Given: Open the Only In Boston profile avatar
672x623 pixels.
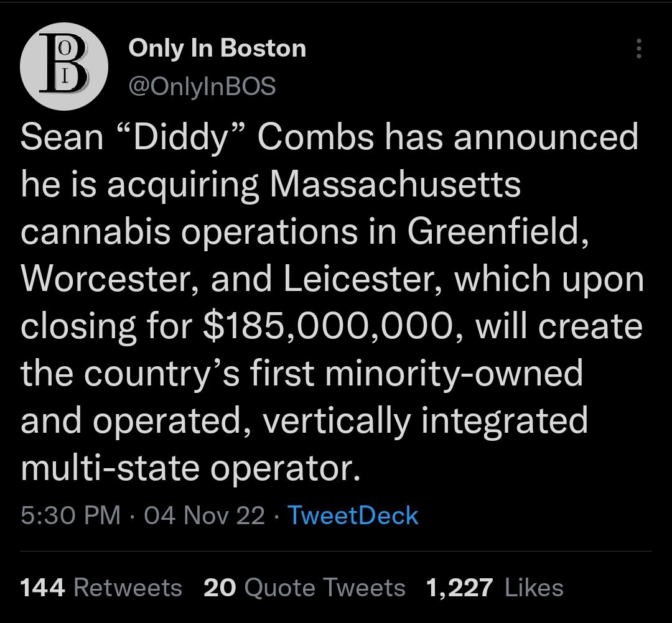Looking at the screenshot, I should pyautogui.click(x=65, y=68).
